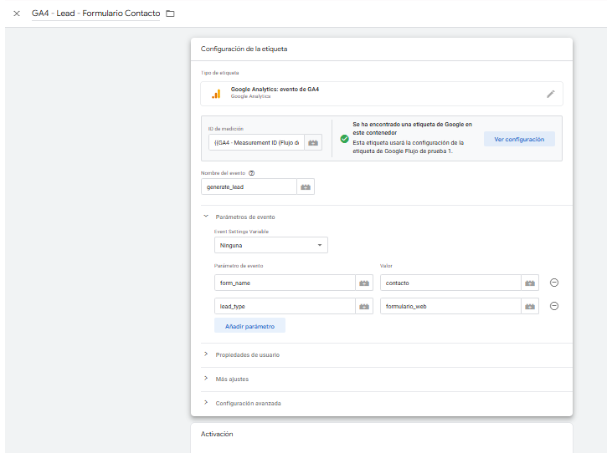Open variable picker next to lead_type parameter

363,306
